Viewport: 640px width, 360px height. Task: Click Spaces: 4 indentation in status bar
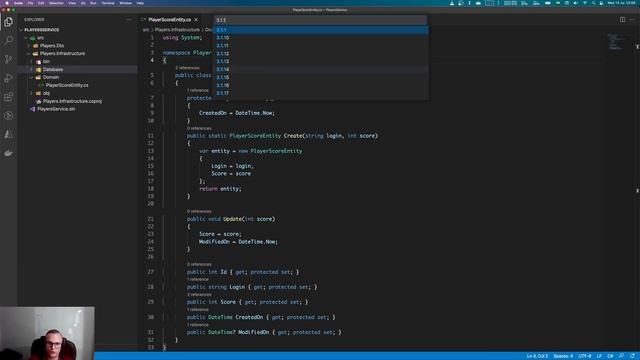(x=563, y=356)
